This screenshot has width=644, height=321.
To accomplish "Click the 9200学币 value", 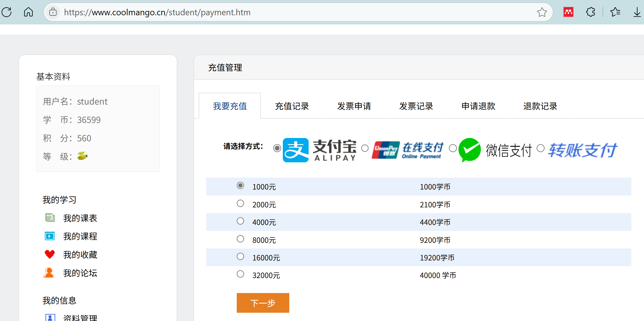I will pos(435,240).
